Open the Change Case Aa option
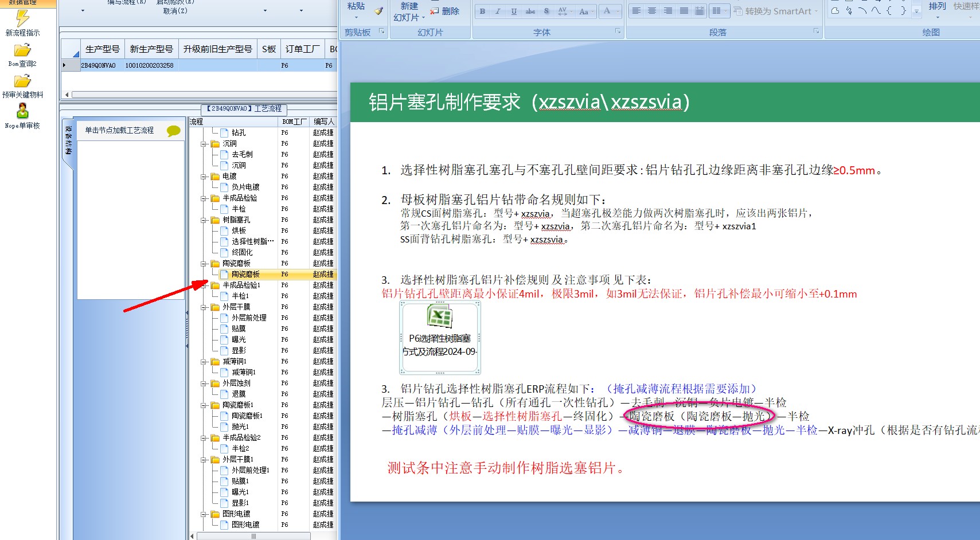Screen dimensions: 980x540 point(585,11)
